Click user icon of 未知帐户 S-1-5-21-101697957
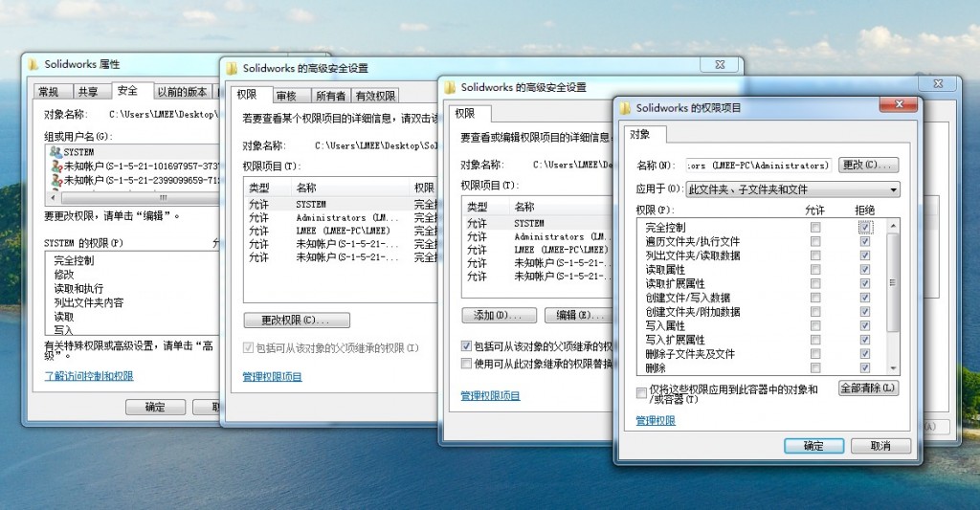The width and height of the screenshot is (980, 510). [x=56, y=166]
